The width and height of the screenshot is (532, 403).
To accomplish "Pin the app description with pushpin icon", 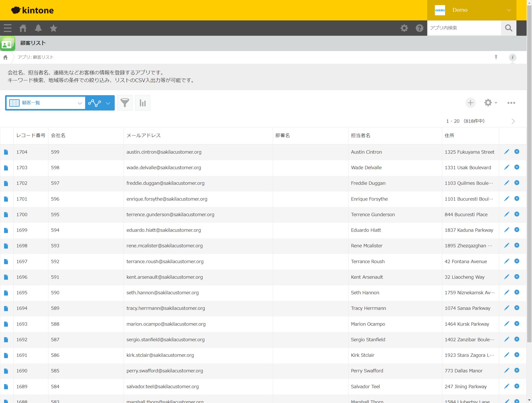I will (x=496, y=57).
